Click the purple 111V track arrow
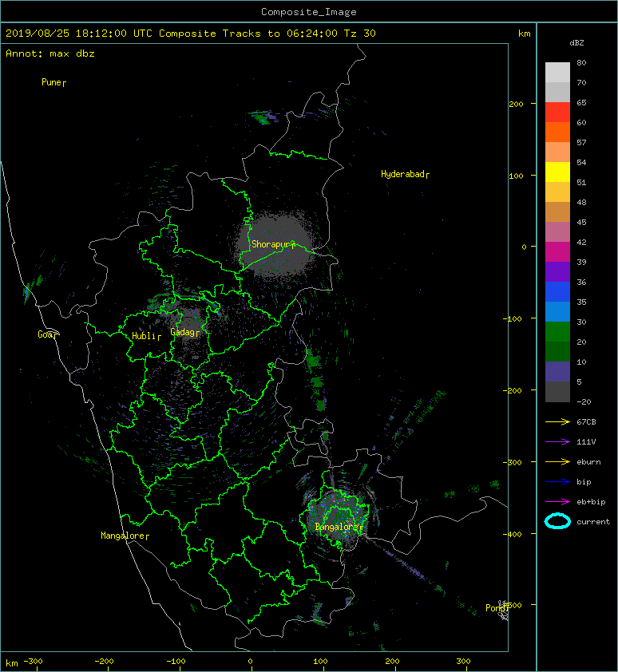The image size is (618, 672). coord(557,442)
